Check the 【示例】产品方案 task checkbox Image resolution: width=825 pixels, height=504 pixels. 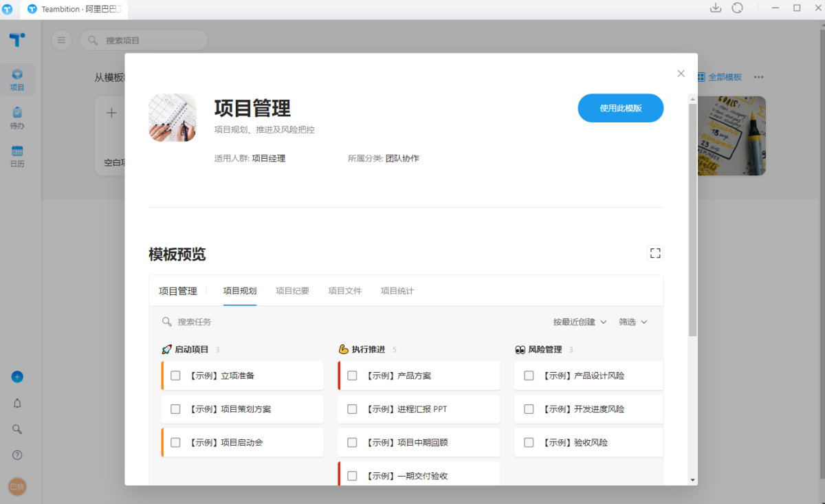pyautogui.click(x=352, y=375)
